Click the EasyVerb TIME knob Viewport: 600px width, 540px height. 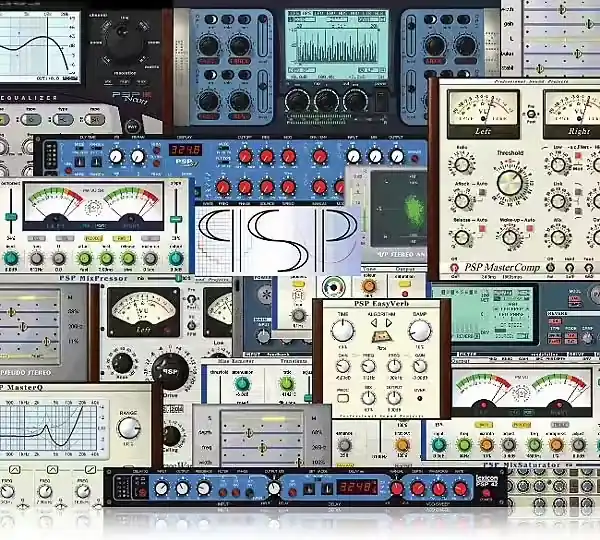click(x=342, y=331)
